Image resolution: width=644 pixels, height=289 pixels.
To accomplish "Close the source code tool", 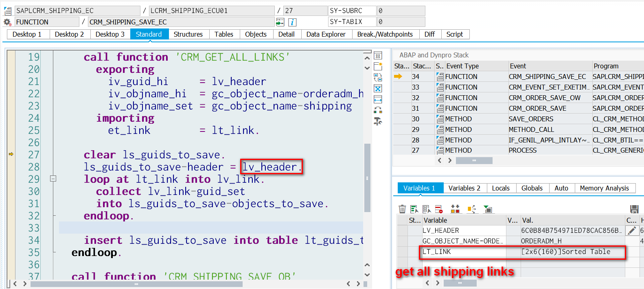I will coord(378,56).
